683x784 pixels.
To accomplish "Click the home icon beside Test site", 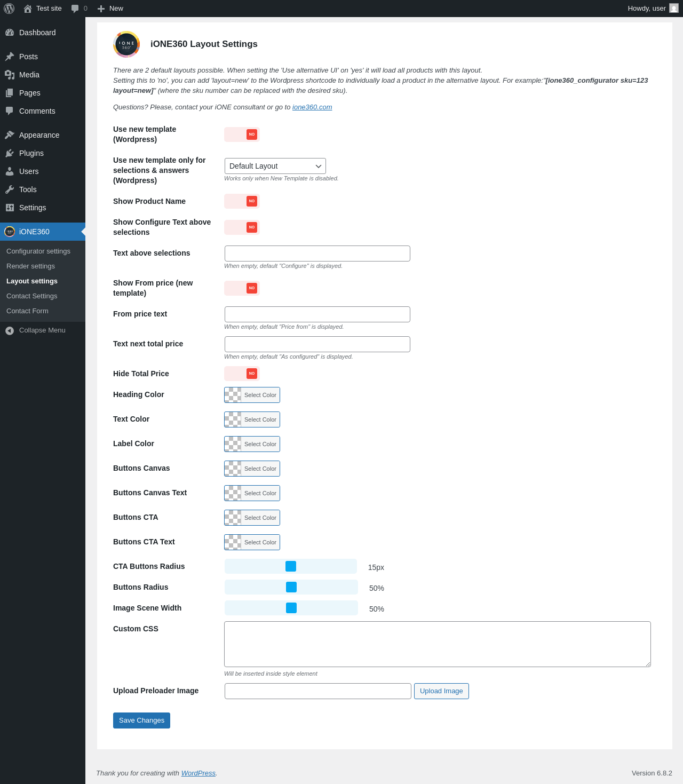I will (x=28, y=9).
